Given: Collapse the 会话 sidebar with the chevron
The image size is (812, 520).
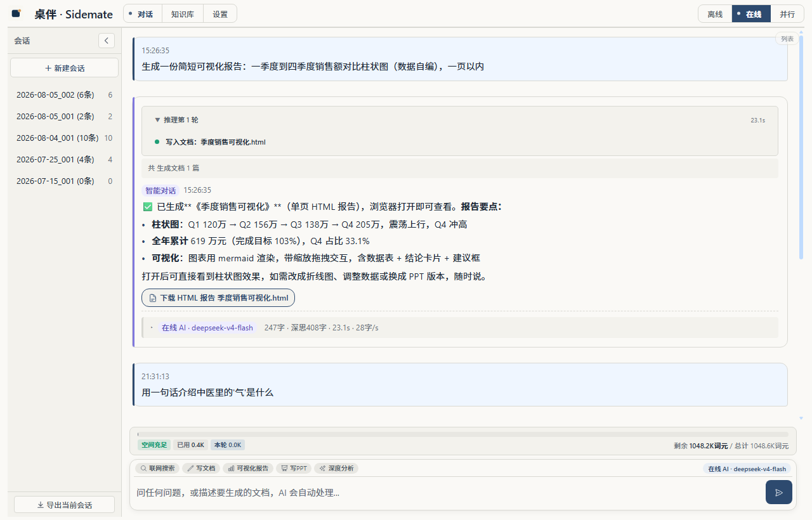Looking at the screenshot, I should [x=107, y=41].
